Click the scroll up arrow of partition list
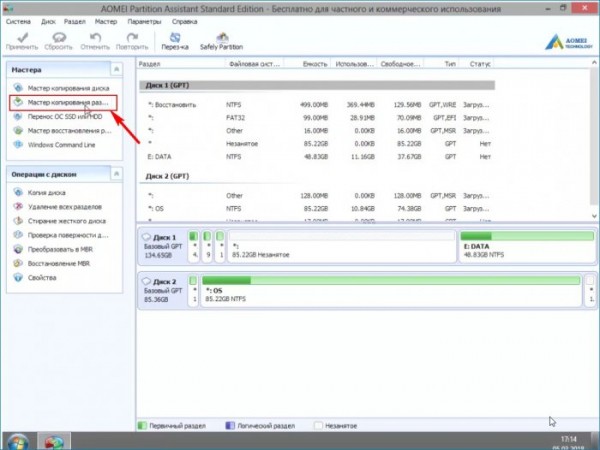 pyautogui.click(x=594, y=62)
